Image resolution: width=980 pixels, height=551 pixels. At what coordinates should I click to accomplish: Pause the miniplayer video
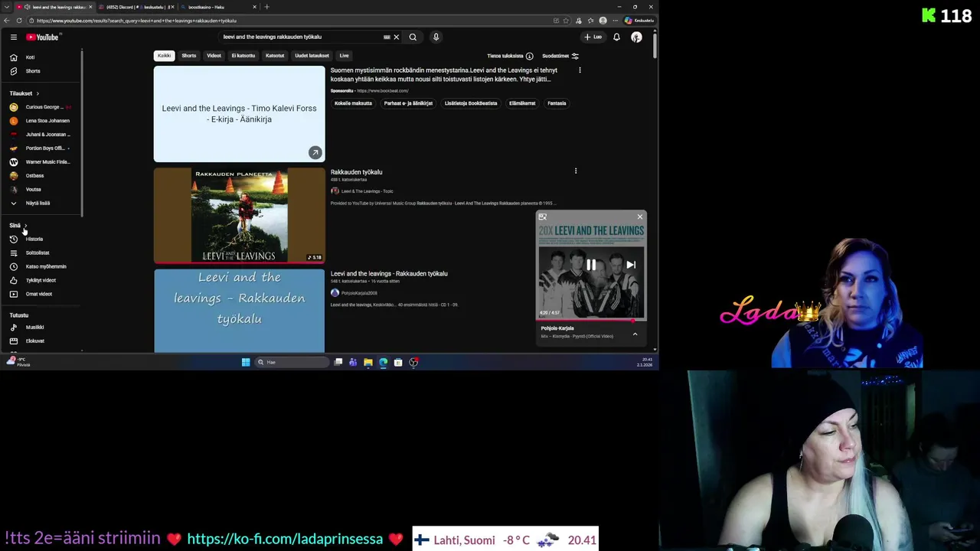[x=591, y=265]
